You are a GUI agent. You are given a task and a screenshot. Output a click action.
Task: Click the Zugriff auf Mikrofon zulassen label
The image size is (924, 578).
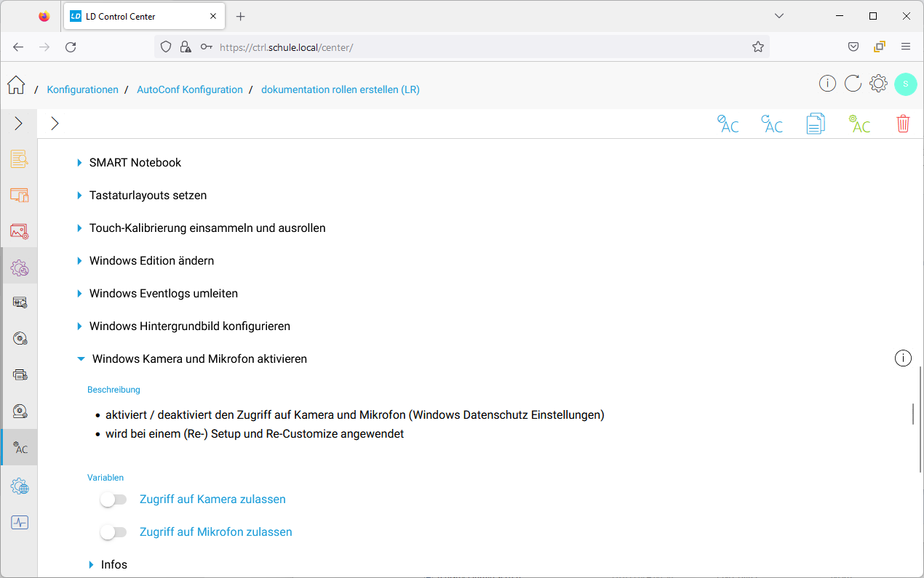pos(216,532)
